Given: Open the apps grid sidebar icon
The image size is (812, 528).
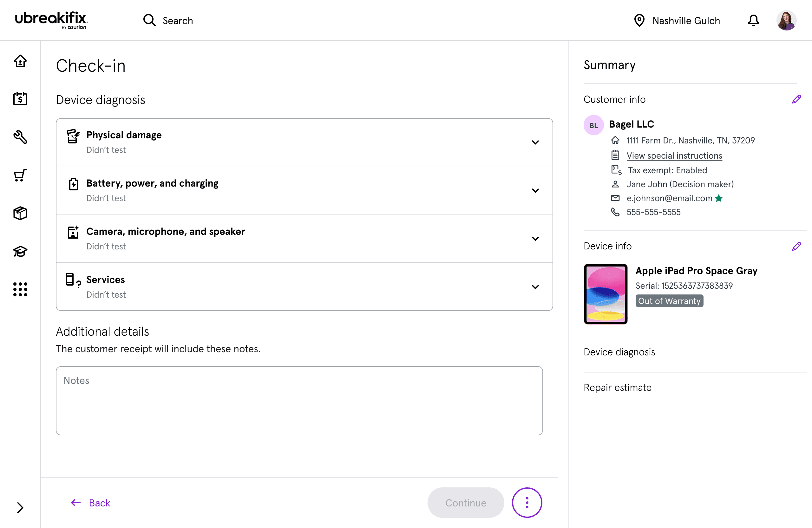Looking at the screenshot, I should coord(20,289).
